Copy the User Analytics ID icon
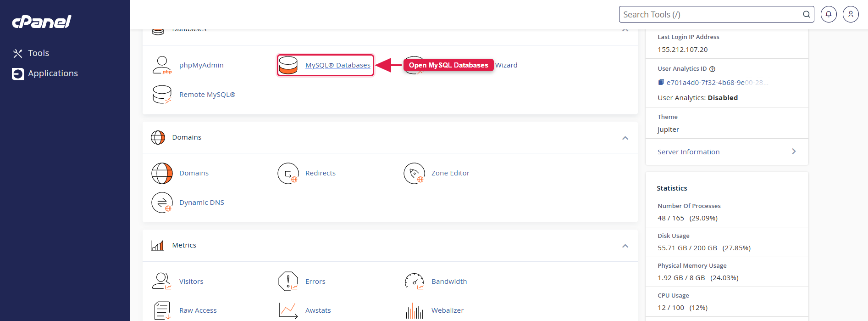868x321 pixels. (x=661, y=82)
